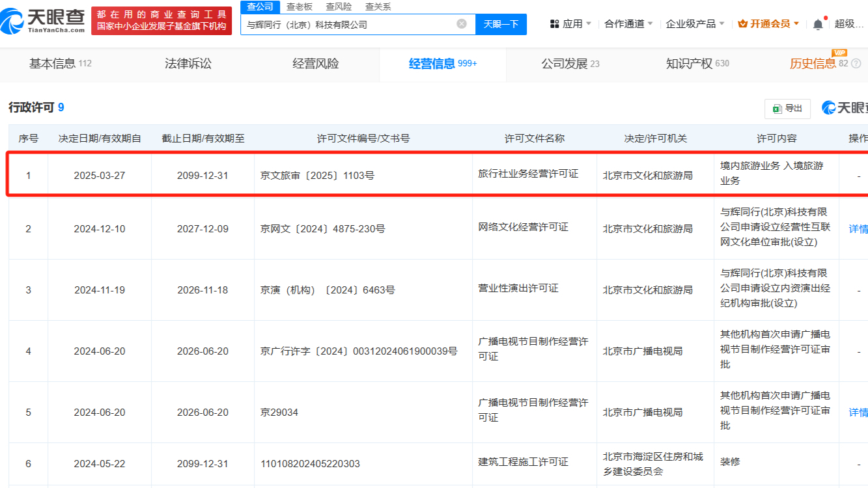Click the TianYanCha logo icon
The image size is (868, 488).
coord(13,21)
